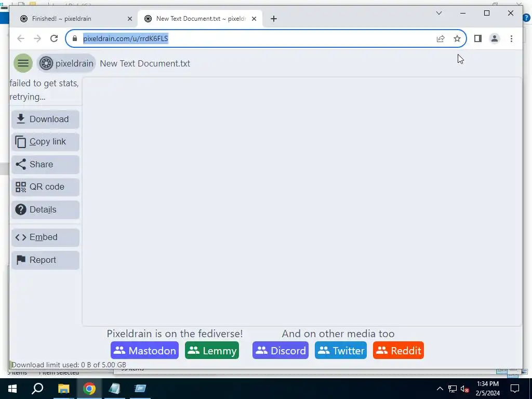Open pixeldrain Reddit link
This screenshot has height=399, width=532.
(x=398, y=351)
